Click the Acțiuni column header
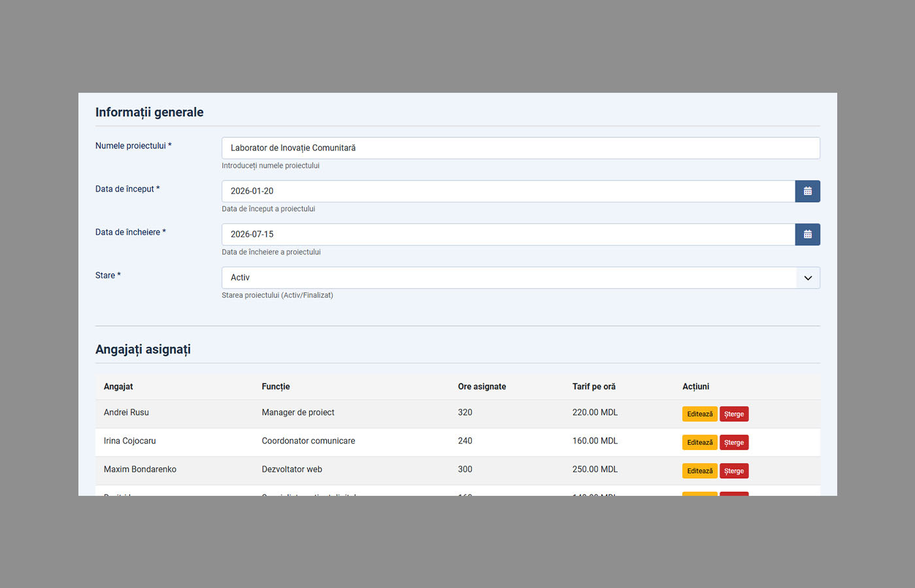Image resolution: width=915 pixels, height=588 pixels. click(695, 387)
